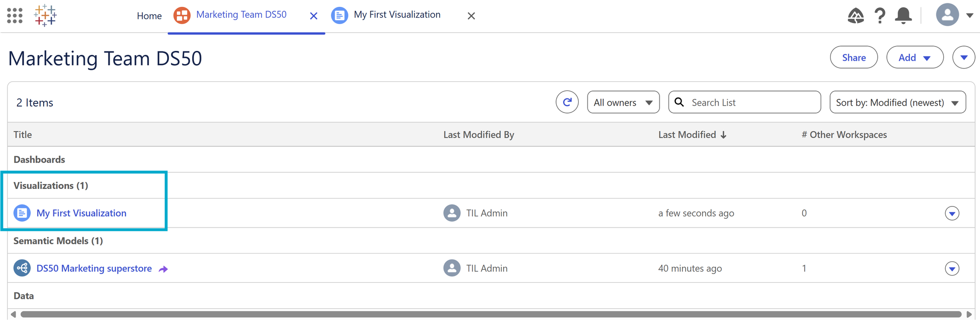The height and width of the screenshot is (322, 980).
Task: Click the Search List input field
Action: pos(744,102)
